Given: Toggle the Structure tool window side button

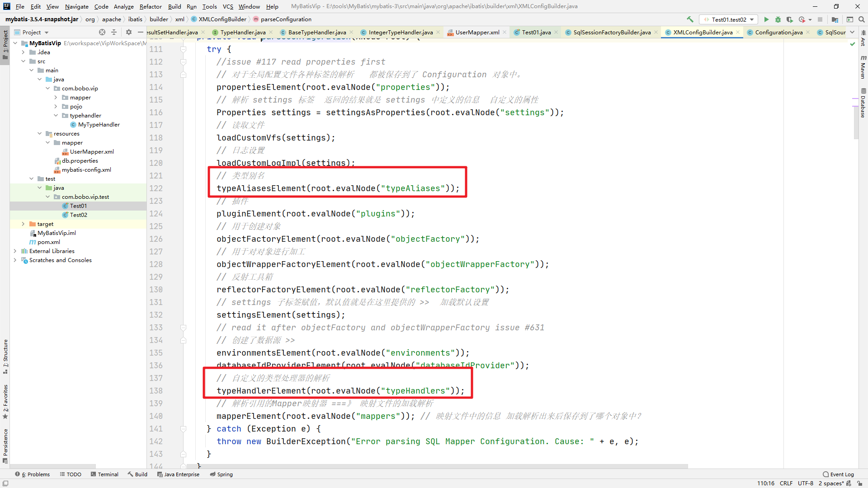Looking at the screenshot, I should point(5,356).
